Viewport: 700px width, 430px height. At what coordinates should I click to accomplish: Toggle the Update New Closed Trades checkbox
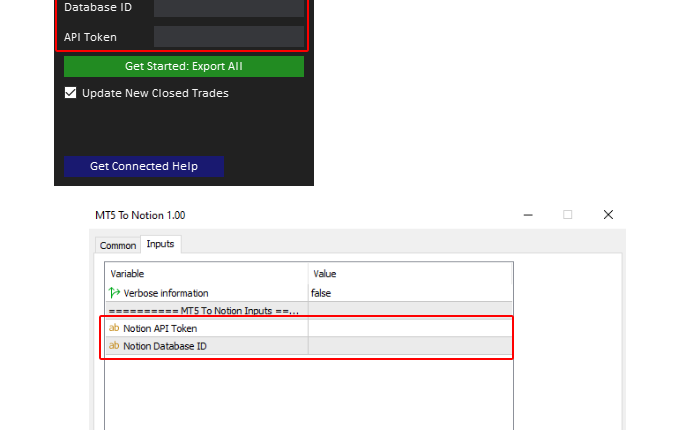(71, 93)
